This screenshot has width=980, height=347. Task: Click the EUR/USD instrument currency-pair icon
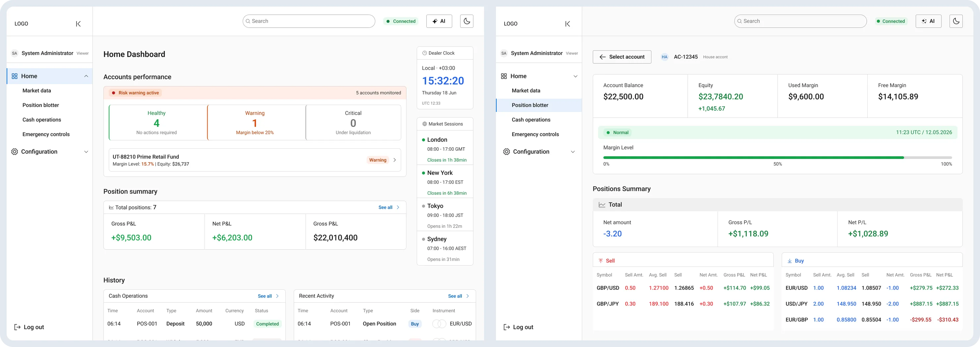439,324
